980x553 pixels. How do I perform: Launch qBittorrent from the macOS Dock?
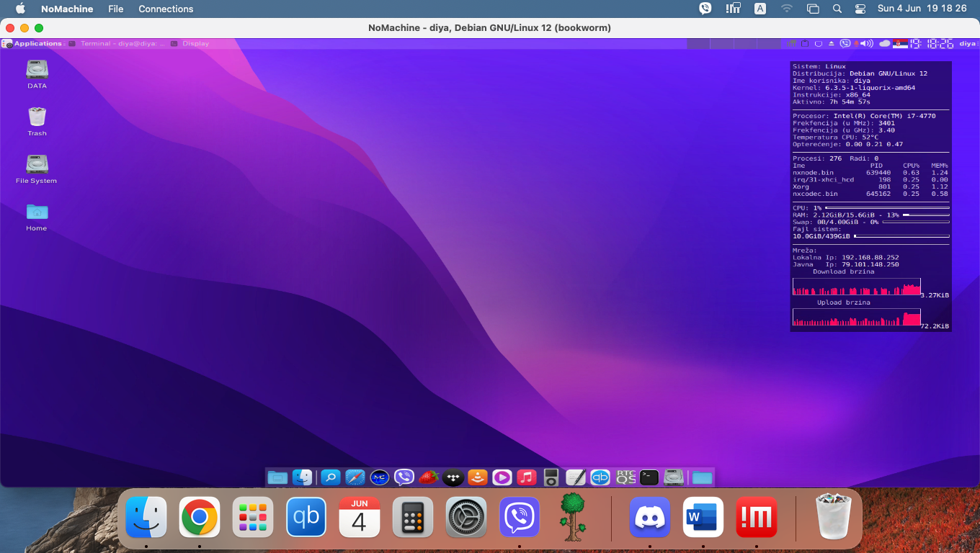click(306, 517)
